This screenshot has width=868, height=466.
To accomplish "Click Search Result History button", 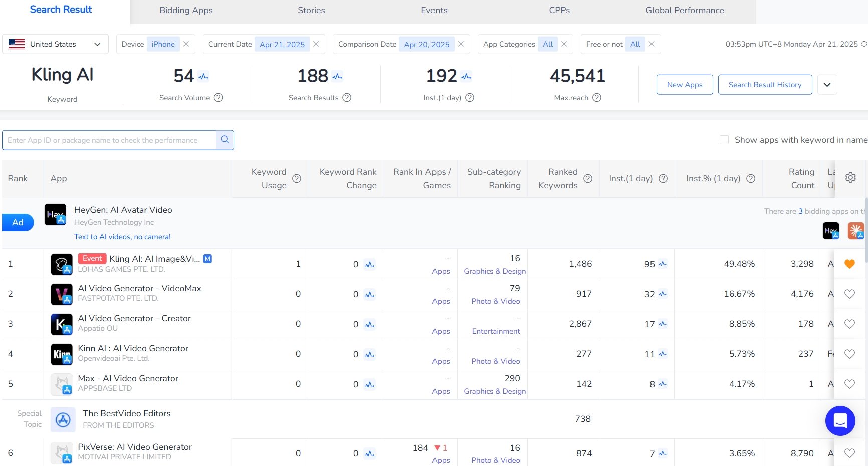I will tap(765, 85).
